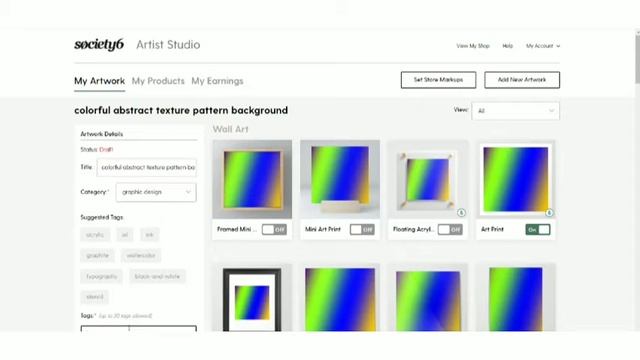Image resolution: width=640 pixels, height=360 pixels.
Task: Turn off the Art Print switch
Action: coord(538,229)
